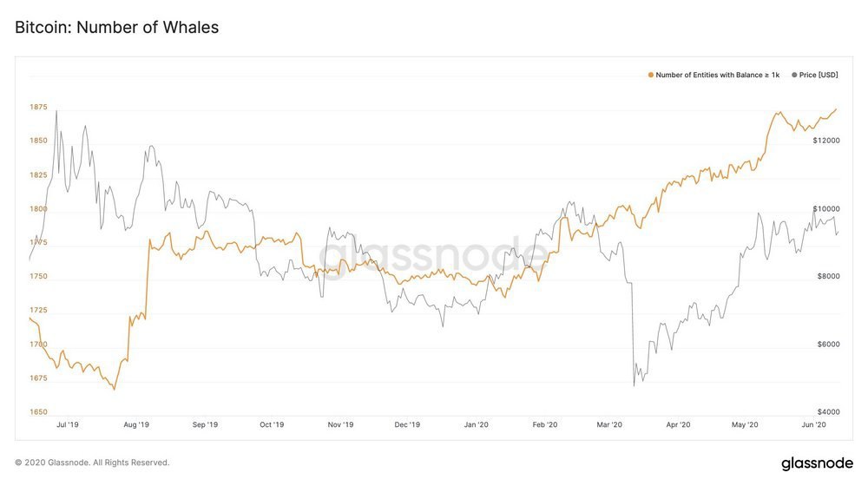Select the 1750 left axis label
The height and width of the screenshot is (486, 868).
(38, 277)
